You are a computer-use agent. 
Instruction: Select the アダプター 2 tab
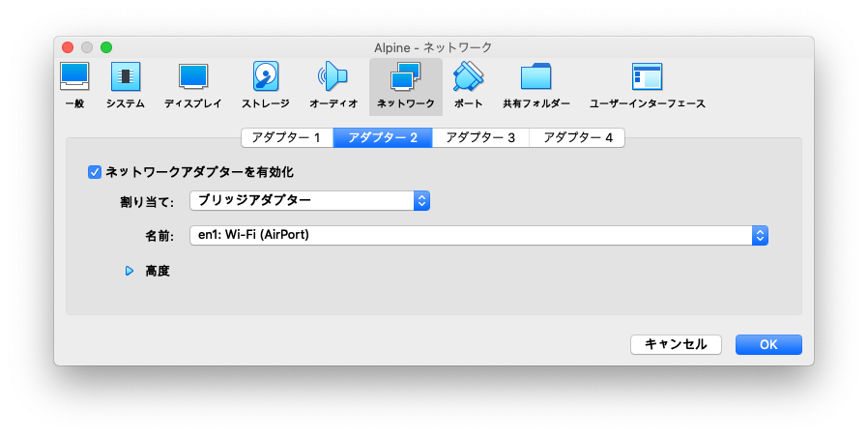click(383, 137)
